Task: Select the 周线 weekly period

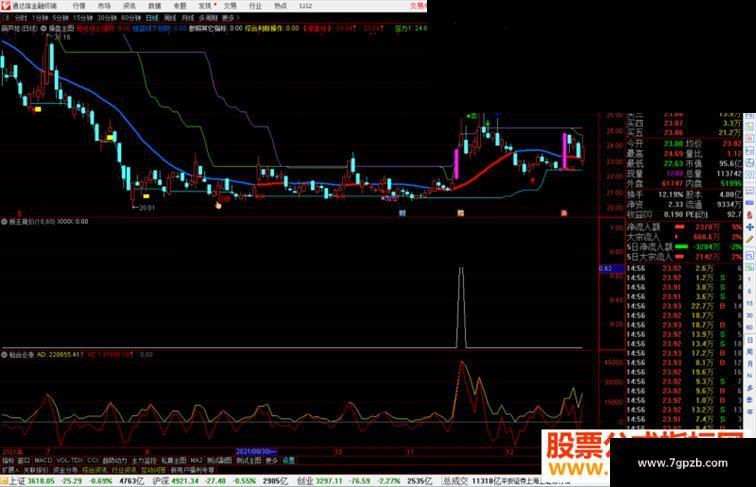Action: coord(170,18)
